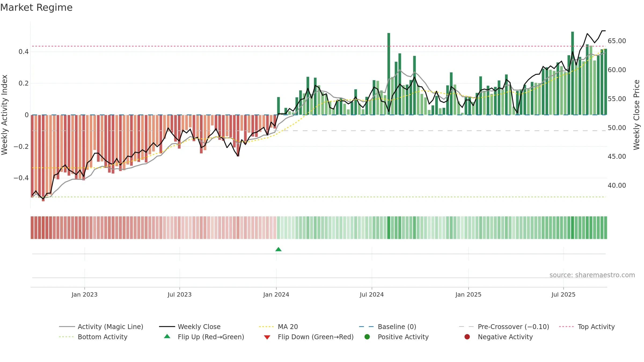Screen dimensions: 644x362
Task: Click the Market Regime chart title
Action: tap(36, 8)
